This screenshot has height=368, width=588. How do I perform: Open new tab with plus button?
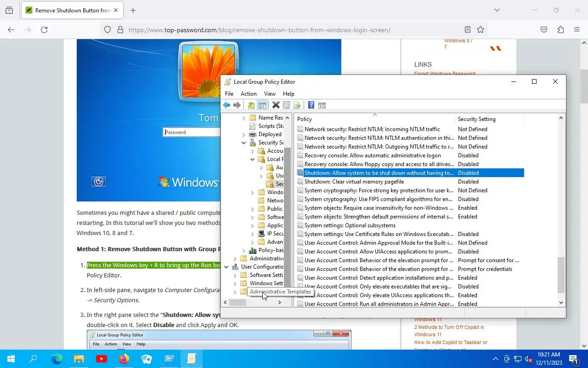point(133,10)
